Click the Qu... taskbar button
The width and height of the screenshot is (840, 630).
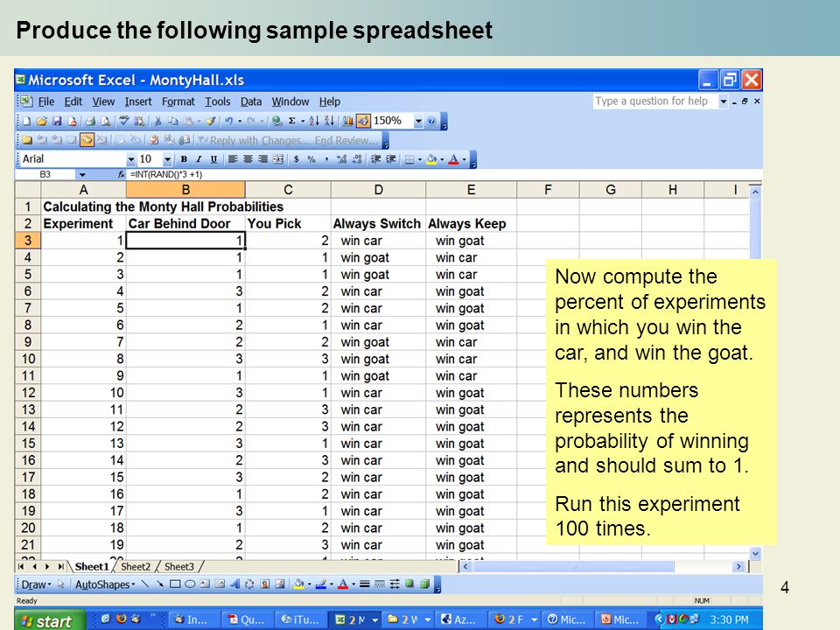click(x=248, y=619)
